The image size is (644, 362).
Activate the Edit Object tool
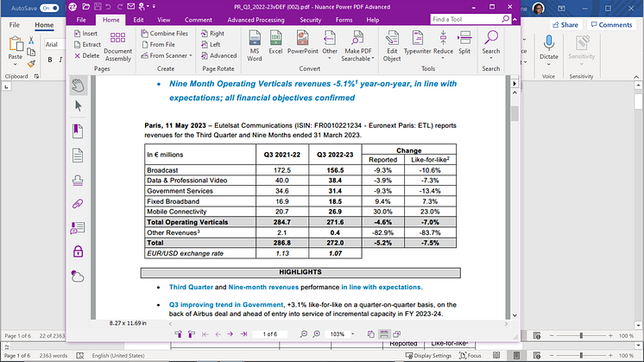[392, 46]
